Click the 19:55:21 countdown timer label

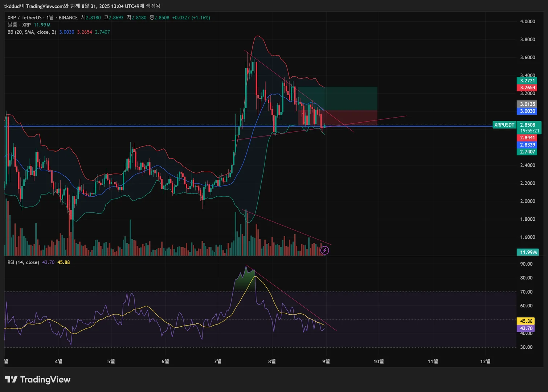[529, 131]
